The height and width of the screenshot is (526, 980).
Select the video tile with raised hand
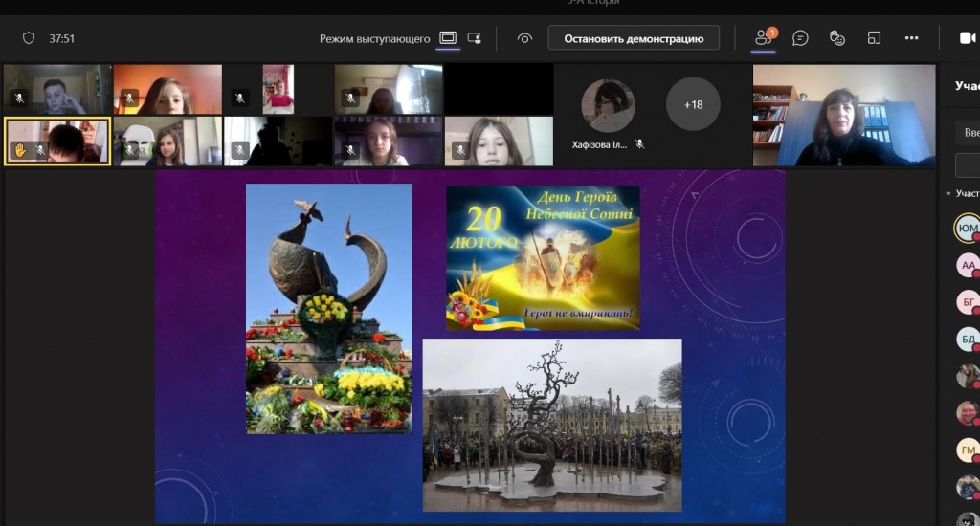tap(56, 142)
